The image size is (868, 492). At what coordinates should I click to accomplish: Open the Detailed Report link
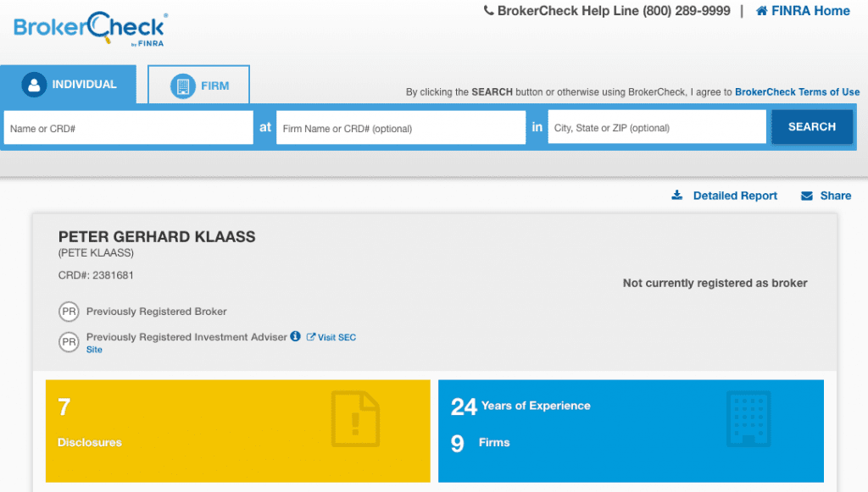tap(734, 196)
